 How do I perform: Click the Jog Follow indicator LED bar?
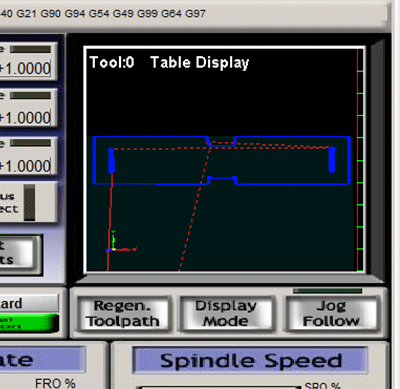click(327, 291)
